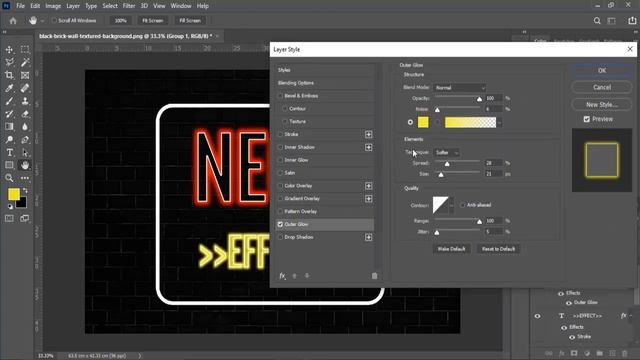Go to Photoshop Home screen
Viewport: 640px width, 360px height.
tap(13, 20)
